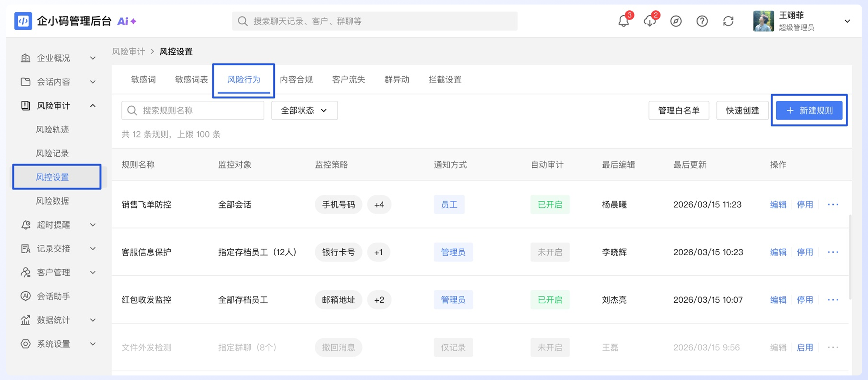Click the 风险审计 breadcrumb link
Viewport: 868px width, 380px height.
[128, 52]
